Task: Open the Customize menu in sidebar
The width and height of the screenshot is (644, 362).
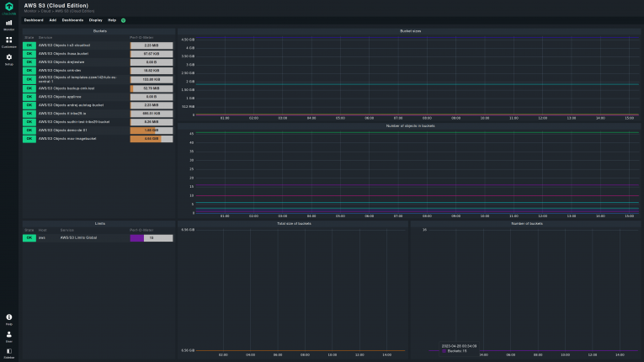Action: point(9,42)
